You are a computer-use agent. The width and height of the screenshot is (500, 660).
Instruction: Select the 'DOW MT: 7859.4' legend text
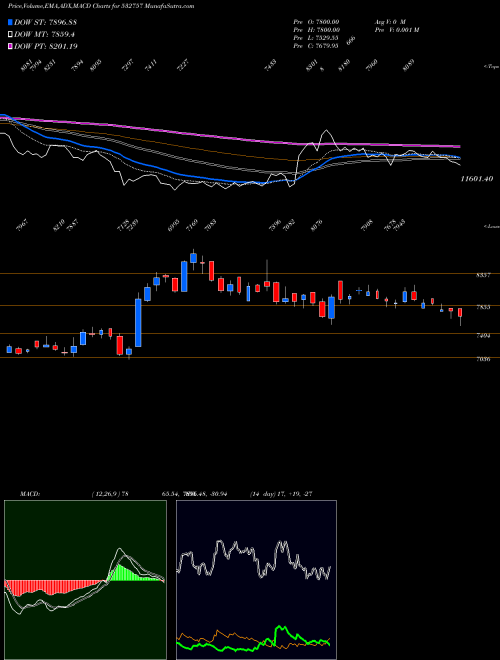click(x=45, y=34)
